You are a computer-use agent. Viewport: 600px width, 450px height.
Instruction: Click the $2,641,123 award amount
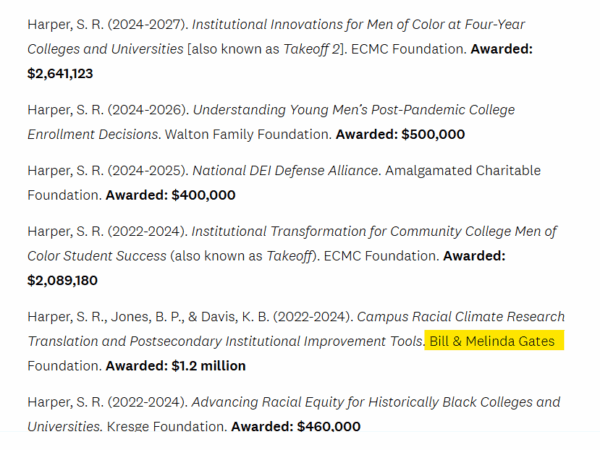(60, 73)
